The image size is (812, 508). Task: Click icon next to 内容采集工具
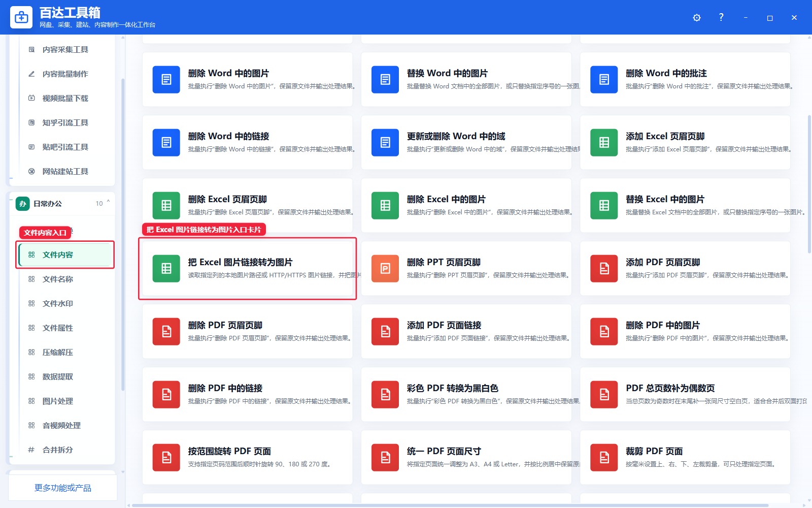[31, 49]
